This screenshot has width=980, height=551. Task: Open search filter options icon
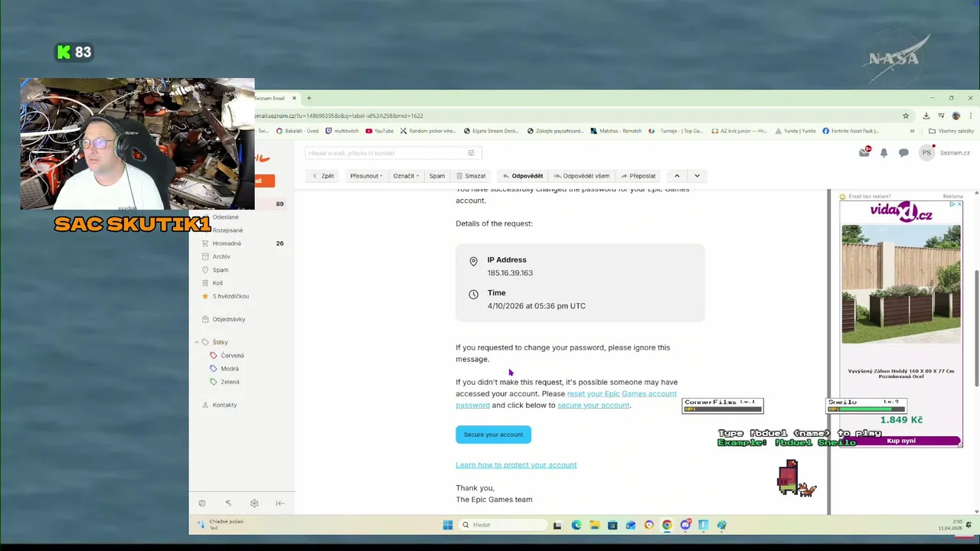pos(471,153)
